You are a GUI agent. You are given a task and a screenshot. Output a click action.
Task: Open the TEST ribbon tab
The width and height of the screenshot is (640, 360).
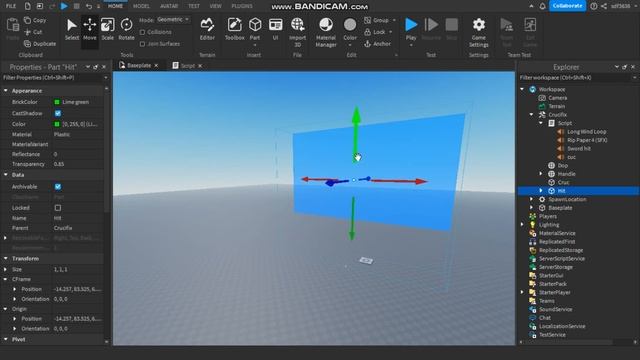point(194,6)
